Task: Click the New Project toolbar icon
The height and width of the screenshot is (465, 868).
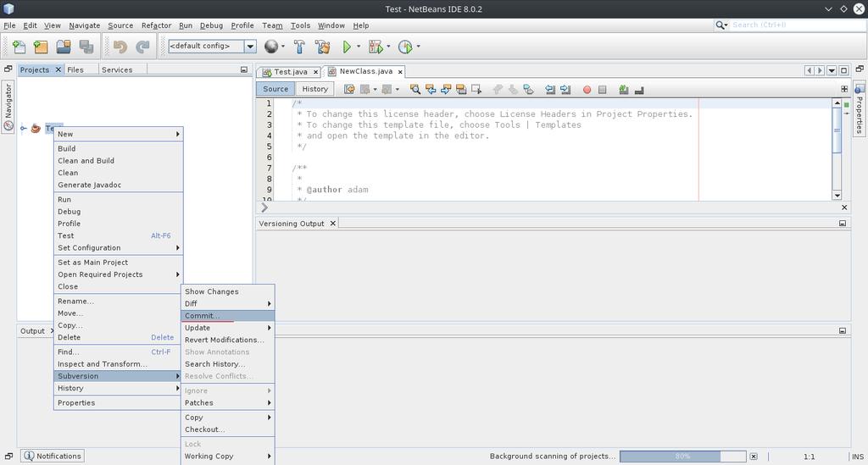Action: point(41,47)
